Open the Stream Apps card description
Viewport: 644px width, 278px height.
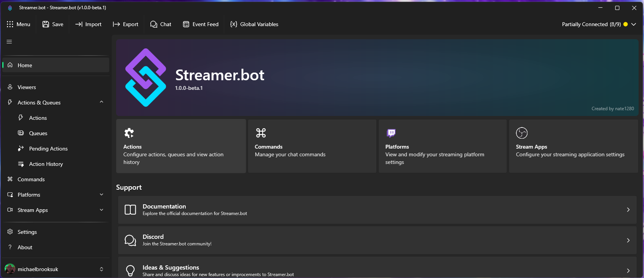570,154
